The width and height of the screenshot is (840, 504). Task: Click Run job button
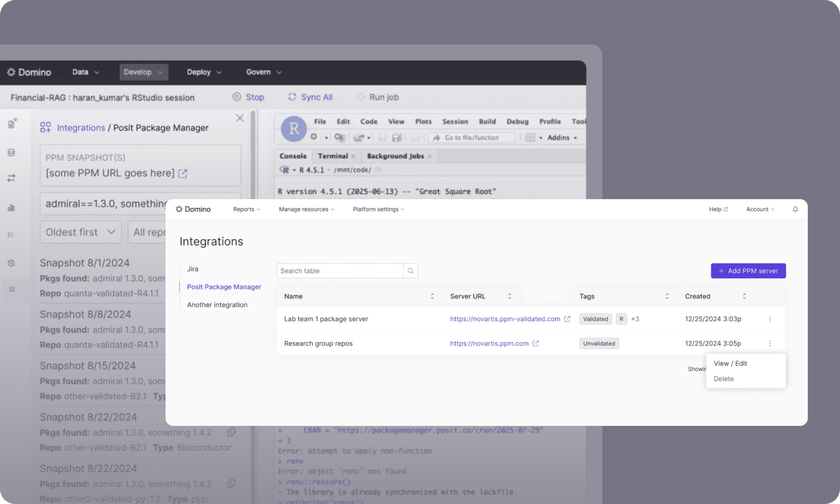[378, 97]
